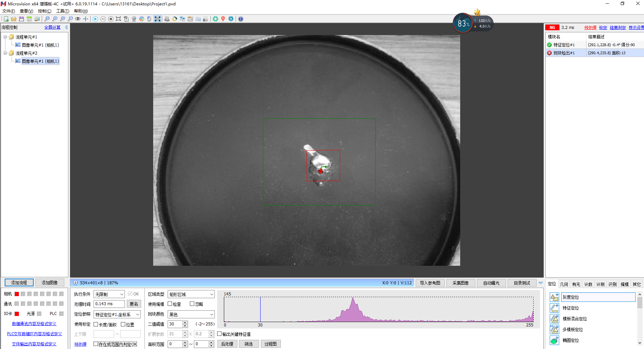The height and width of the screenshot is (349, 644).
Task: Collapse the 流程单元#2 tree node
Action: pyautogui.click(x=5, y=53)
